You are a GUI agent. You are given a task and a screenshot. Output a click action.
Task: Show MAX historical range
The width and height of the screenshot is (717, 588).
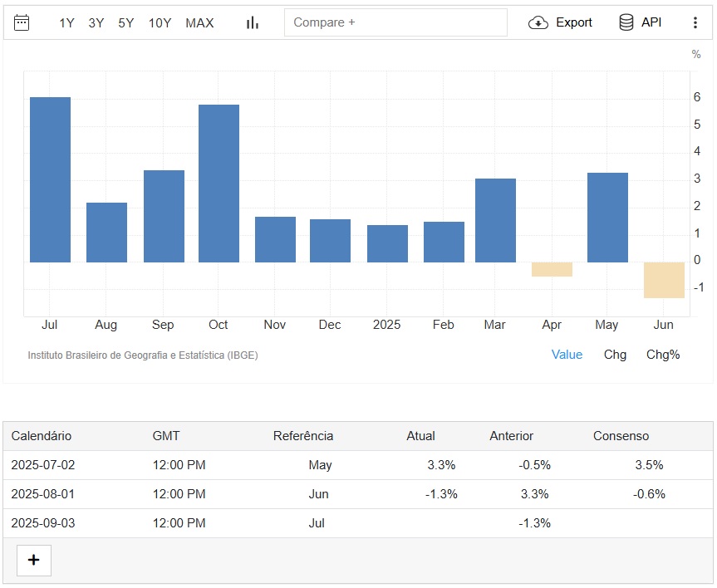(x=199, y=23)
